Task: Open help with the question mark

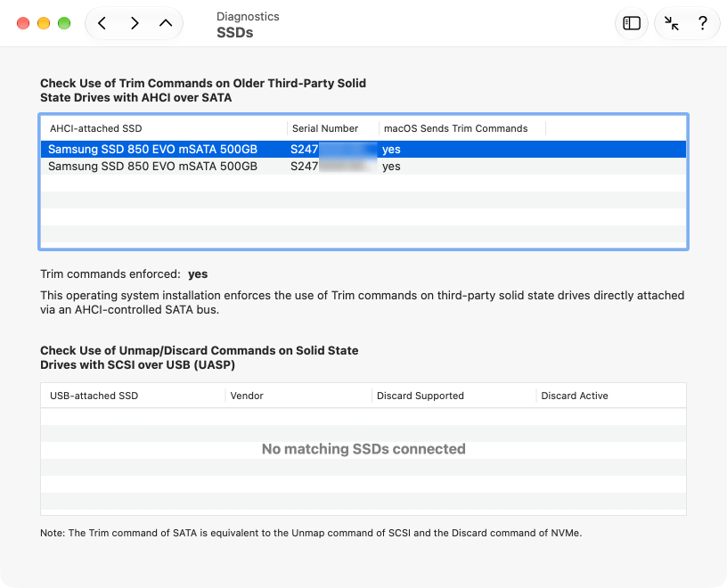Action: point(702,23)
